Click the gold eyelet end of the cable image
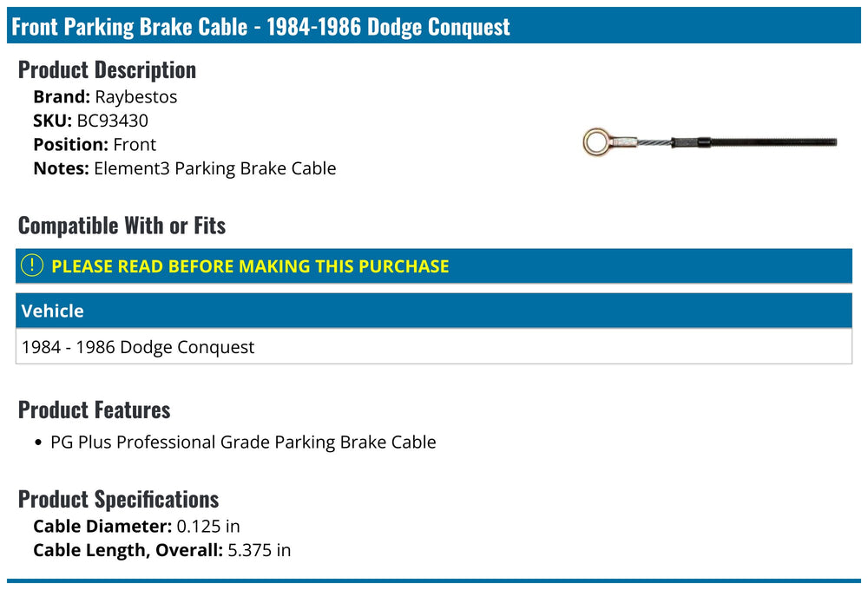Screen dimensions: 868x590 click(597, 142)
